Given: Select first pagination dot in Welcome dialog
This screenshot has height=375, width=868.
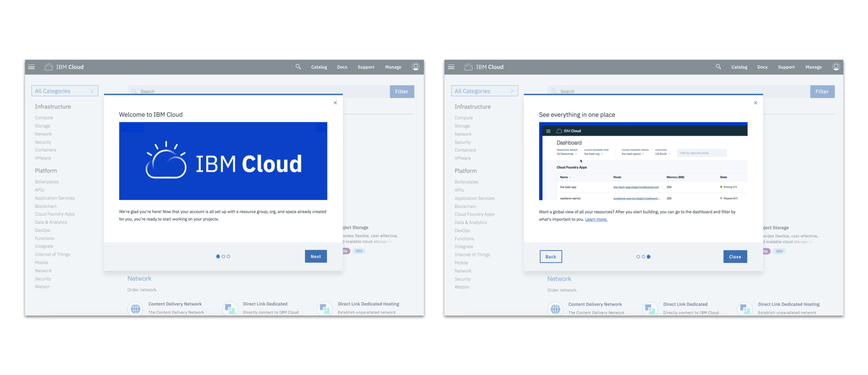Looking at the screenshot, I should click(x=218, y=257).
